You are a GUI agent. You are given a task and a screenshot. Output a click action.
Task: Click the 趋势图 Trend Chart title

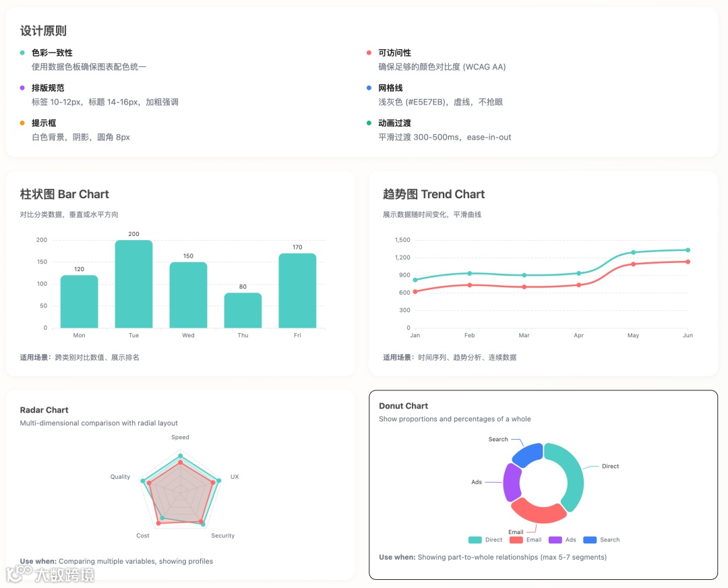[433, 194]
